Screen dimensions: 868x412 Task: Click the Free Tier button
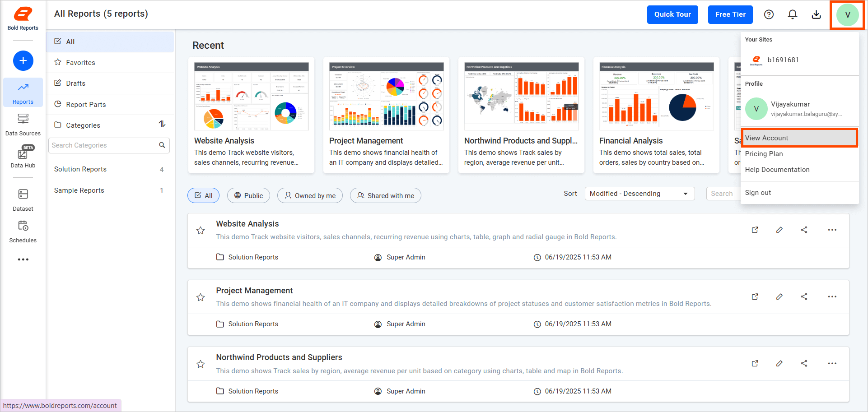point(730,14)
